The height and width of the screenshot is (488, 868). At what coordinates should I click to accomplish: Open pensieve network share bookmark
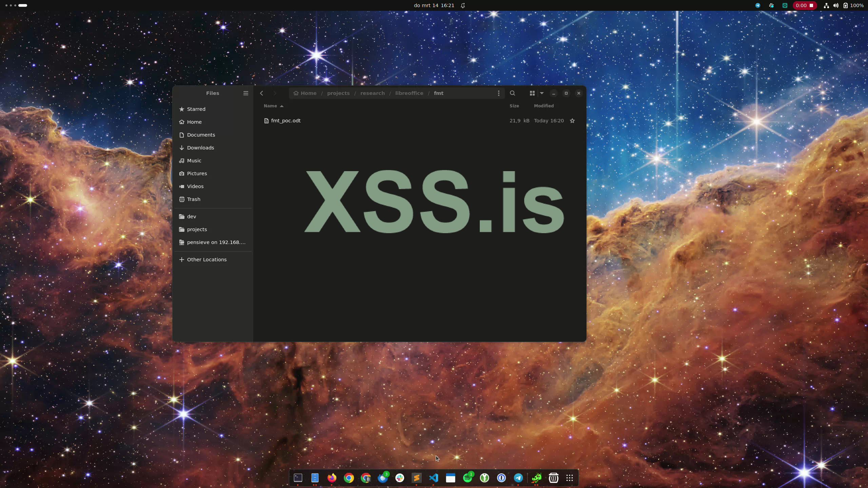click(x=216, y=242)
